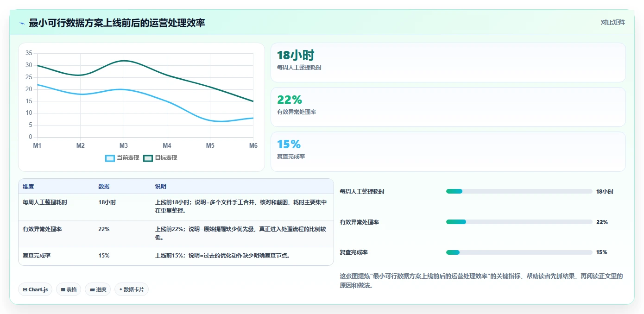Click the 目标表现 line peak at M3
The width and height of the screenshot is (644, 314).
tap(124, 61)
